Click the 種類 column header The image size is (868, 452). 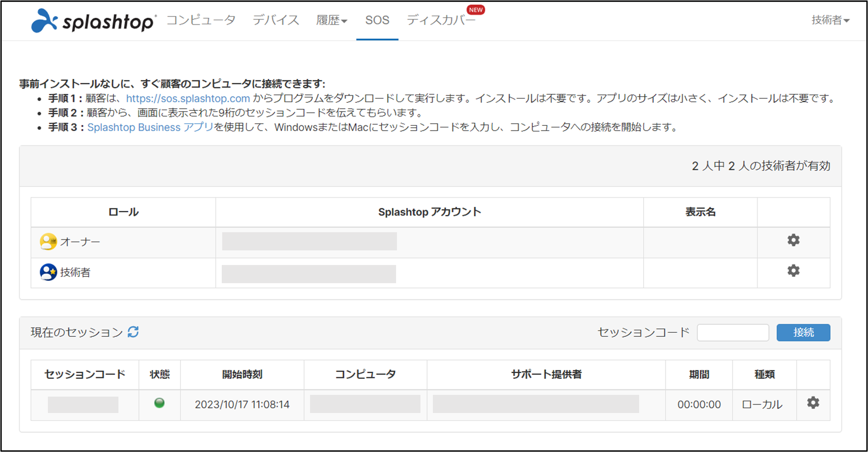point(765,374)
